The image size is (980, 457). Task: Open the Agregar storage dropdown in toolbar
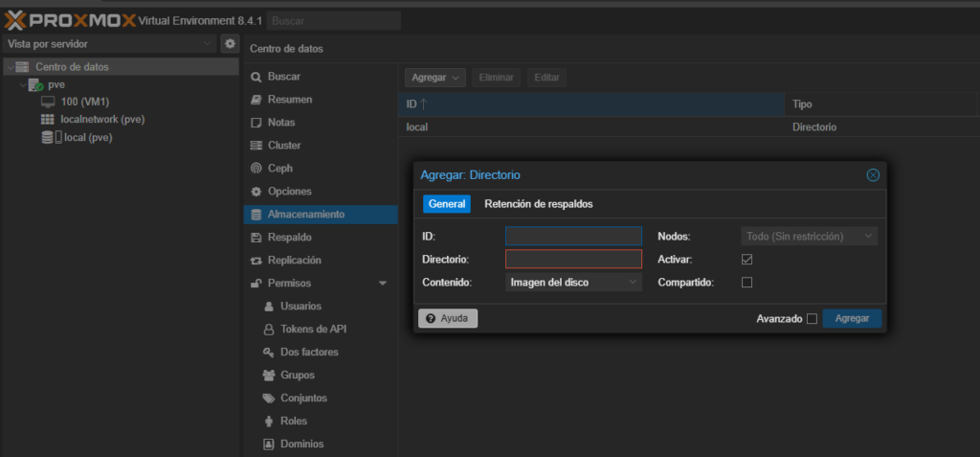point(434,78)
